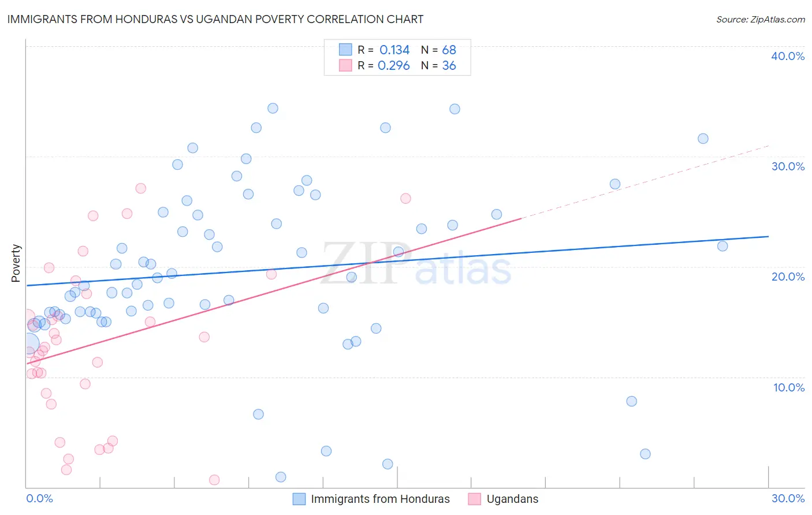Click the 0.0% x-axis label
The height and width of the screenshot is (515, 812).
point(39,498)
